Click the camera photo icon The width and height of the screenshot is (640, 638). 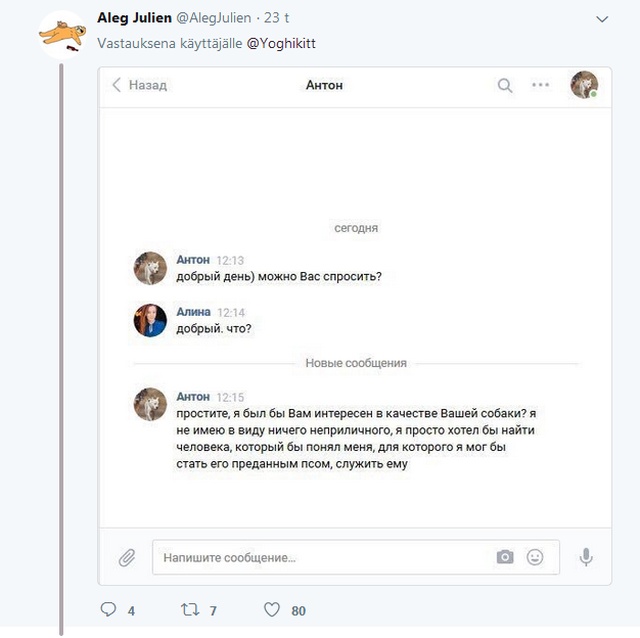tap(505, 557)
